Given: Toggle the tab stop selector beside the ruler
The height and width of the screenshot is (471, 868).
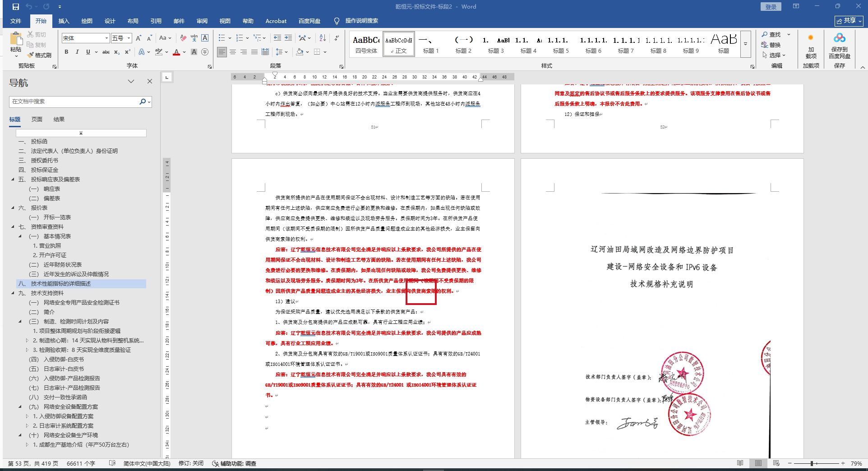Looking at the screenshot, I should pos(167,77).
